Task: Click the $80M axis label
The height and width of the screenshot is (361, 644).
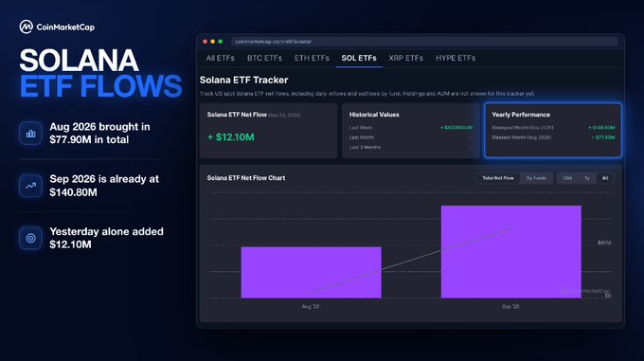Action: click(x=604, y=243)
